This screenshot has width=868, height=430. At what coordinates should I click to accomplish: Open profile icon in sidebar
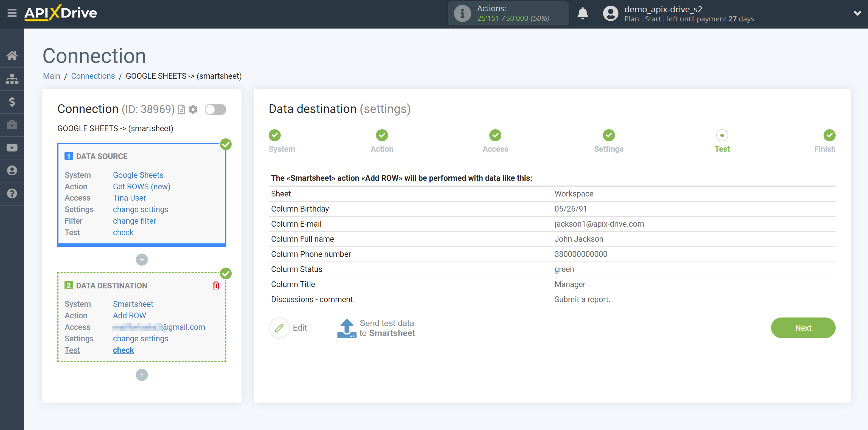[12, 170]
